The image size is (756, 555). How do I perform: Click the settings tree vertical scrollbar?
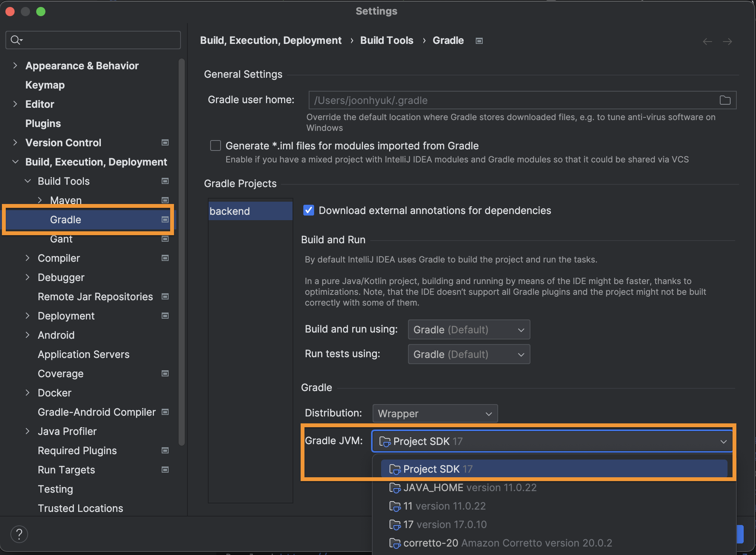click(182, 250)
